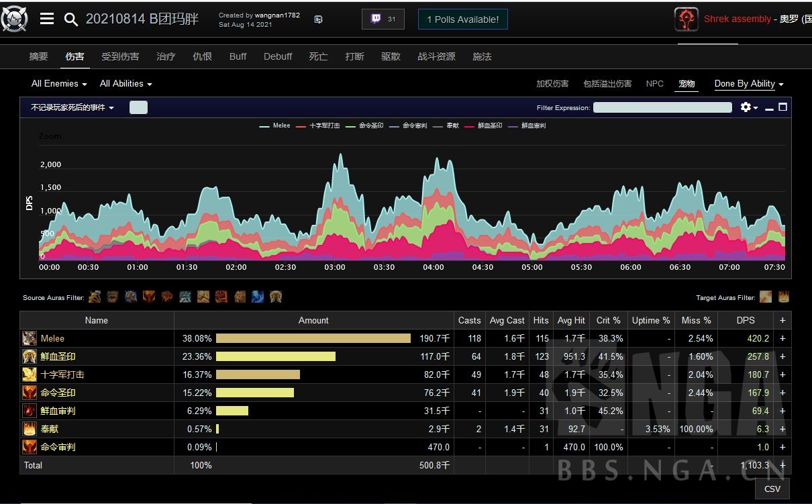Click the 十字军打击 row ability icon
Viewport: 812px width, 504px height.
coord(30,374)
